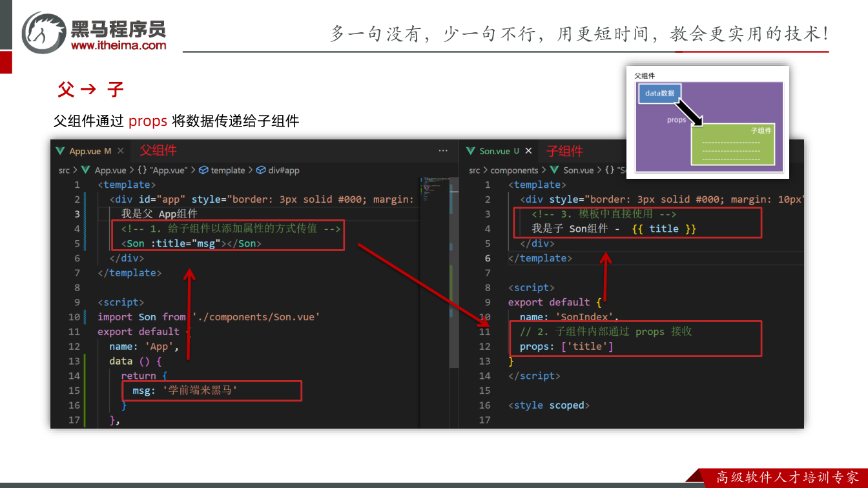The width and height of the screenshot is (868, 488).
Task: Click line number 4 in Son.vue
Action: click(488, 229)
